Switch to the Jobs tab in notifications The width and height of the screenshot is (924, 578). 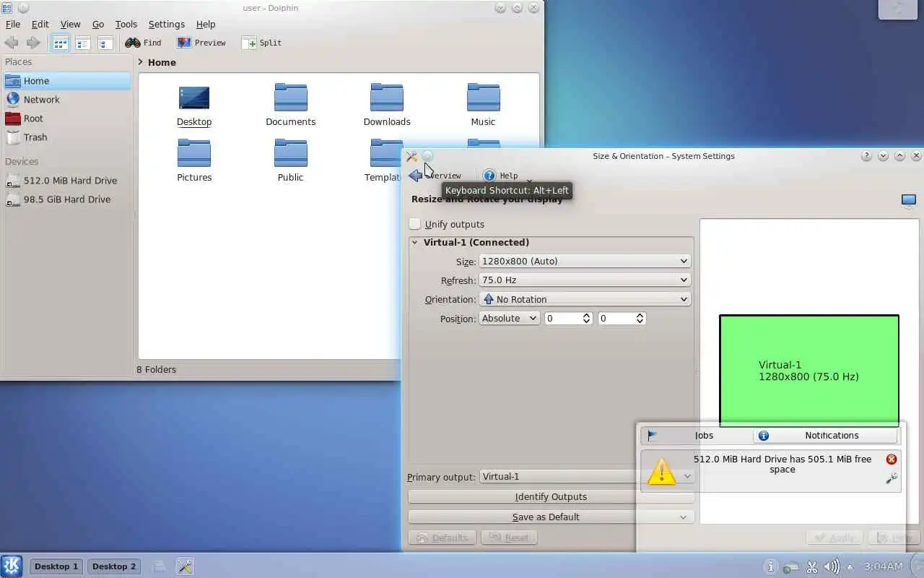[697, 436]
